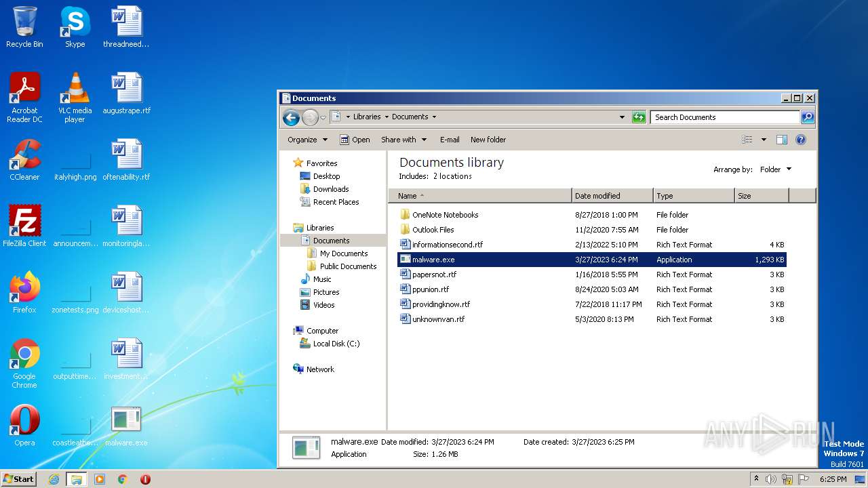Open the Organize dropdown menu
Viewport: 868px width, 488px height.
[307, 140]
